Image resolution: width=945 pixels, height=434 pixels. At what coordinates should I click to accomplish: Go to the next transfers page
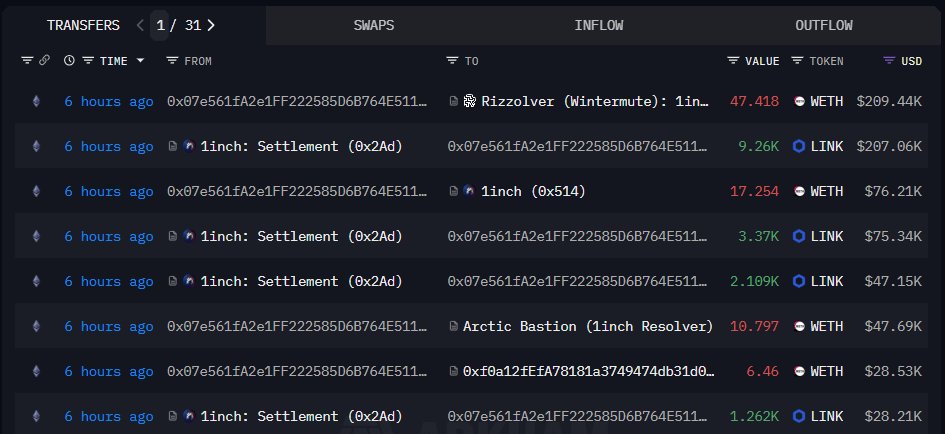point(211,25)
